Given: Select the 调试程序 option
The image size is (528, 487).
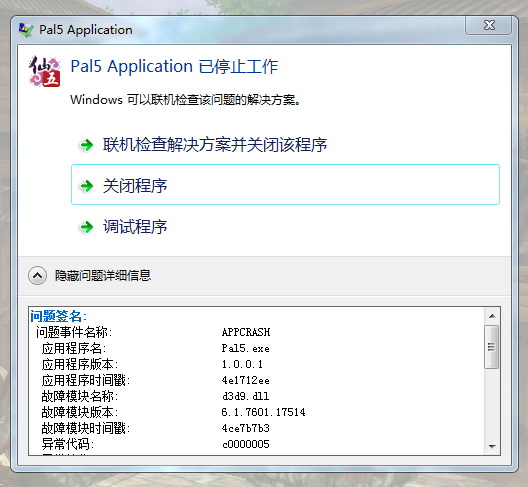Looking at the screenshot, I should (135, 226).
